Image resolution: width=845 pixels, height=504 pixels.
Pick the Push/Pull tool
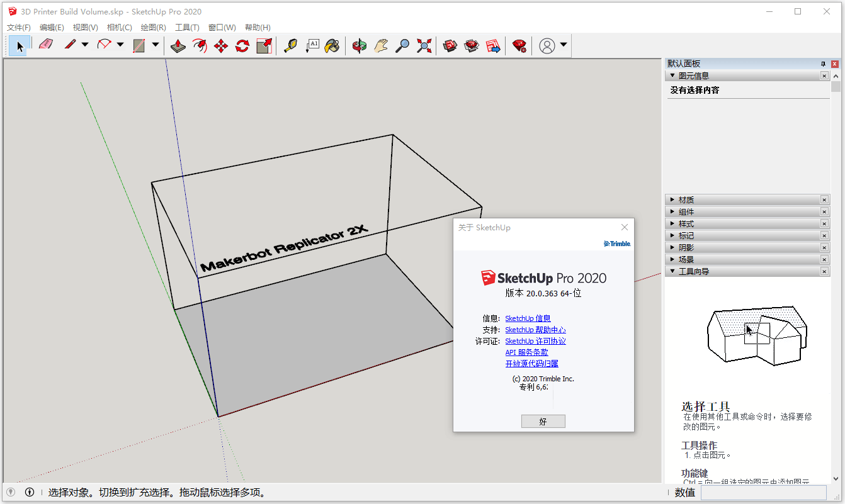(x=178, y=45)
